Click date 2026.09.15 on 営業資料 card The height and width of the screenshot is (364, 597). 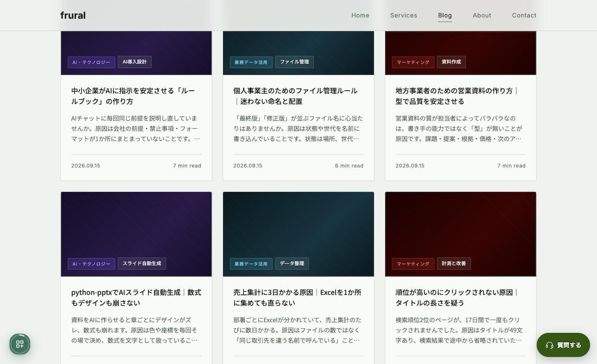(410, 166)
